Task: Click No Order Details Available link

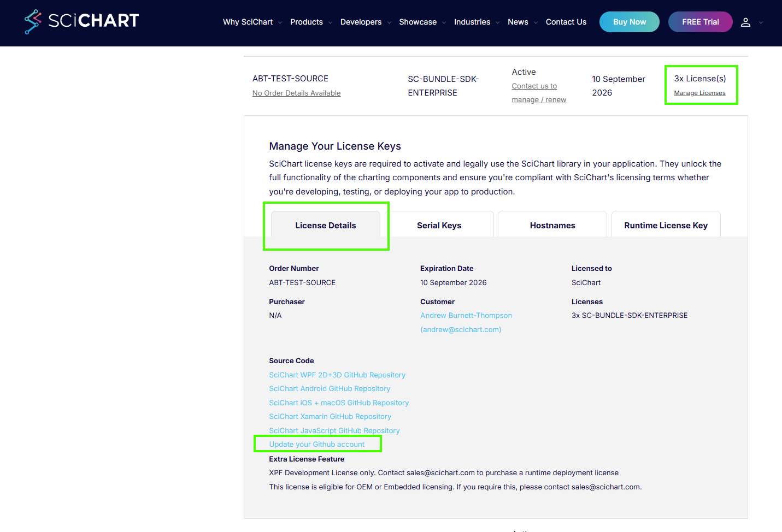Action: [x=296, y=93]
